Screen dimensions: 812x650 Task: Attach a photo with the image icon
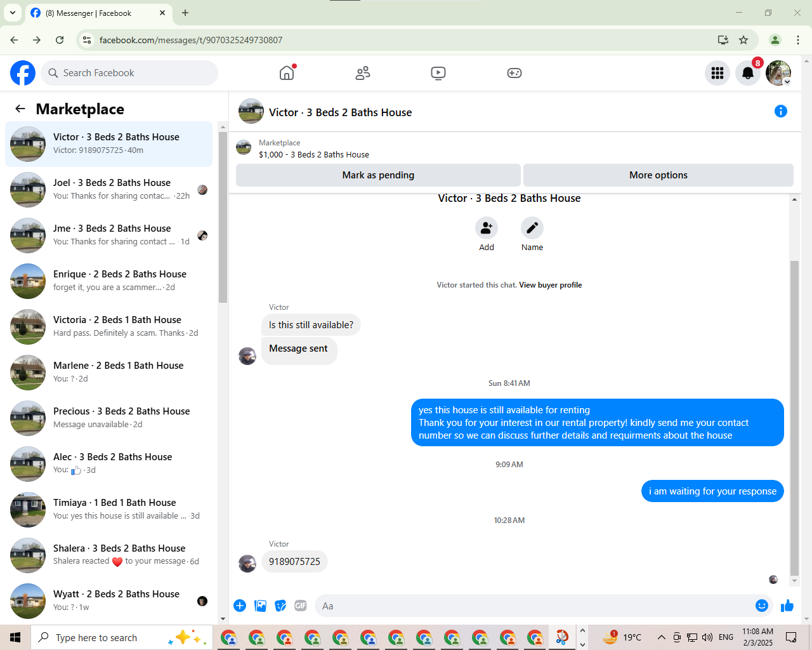click(x=260, y=606)
